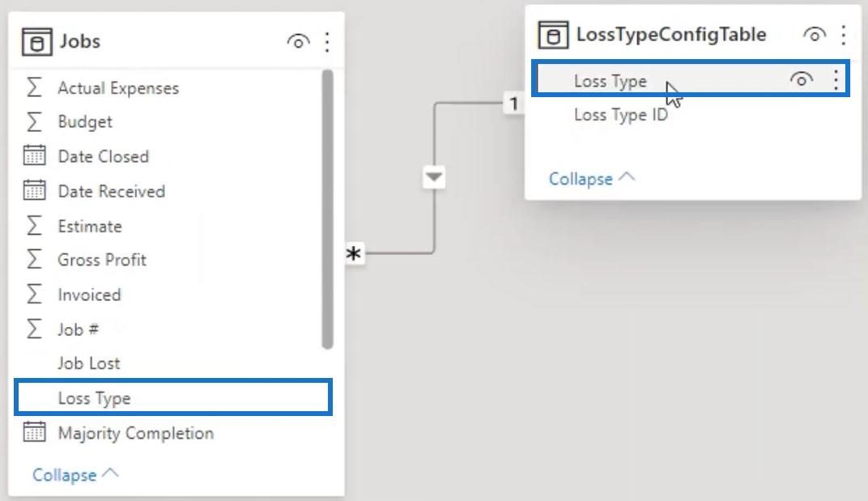Collapse the Jobs table fields

pos(75,475)
